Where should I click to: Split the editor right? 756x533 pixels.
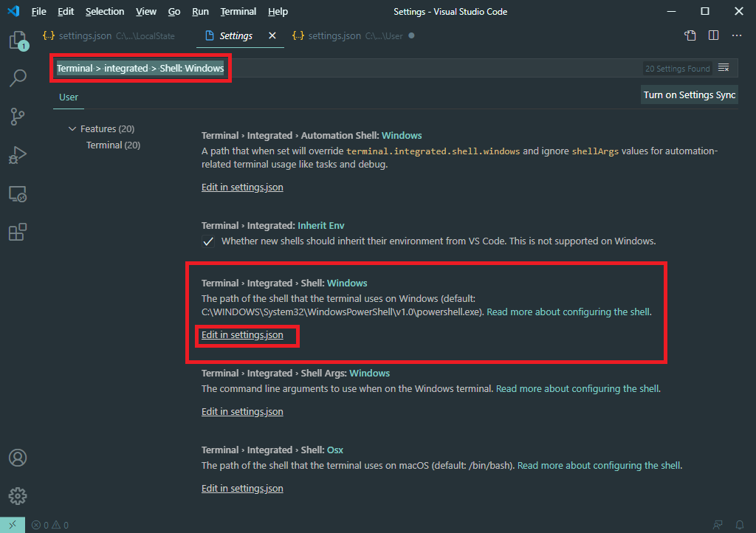click(714, 35)
